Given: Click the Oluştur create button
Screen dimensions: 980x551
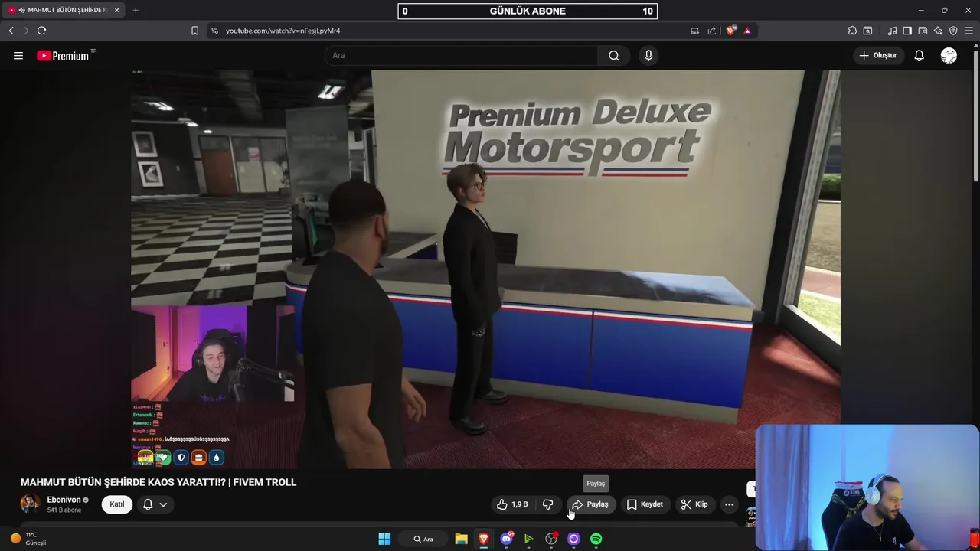Looking at the screenshot, I should [877, 55].
